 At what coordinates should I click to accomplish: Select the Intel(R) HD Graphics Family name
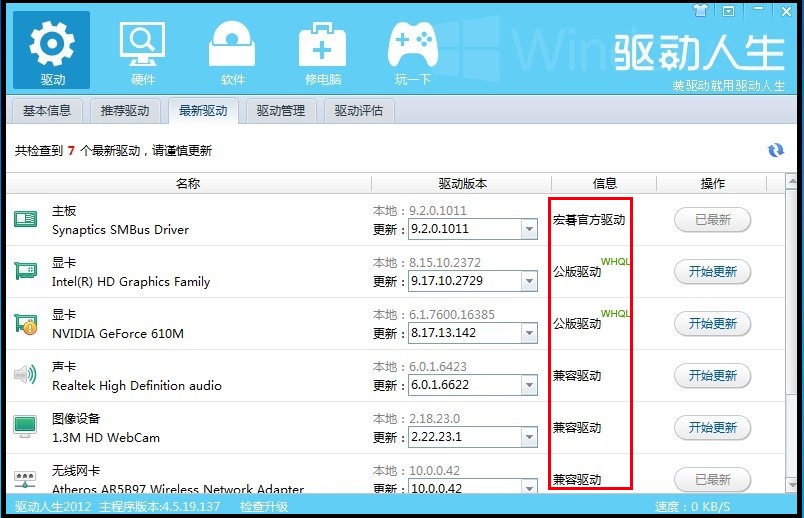pos(131,282)
